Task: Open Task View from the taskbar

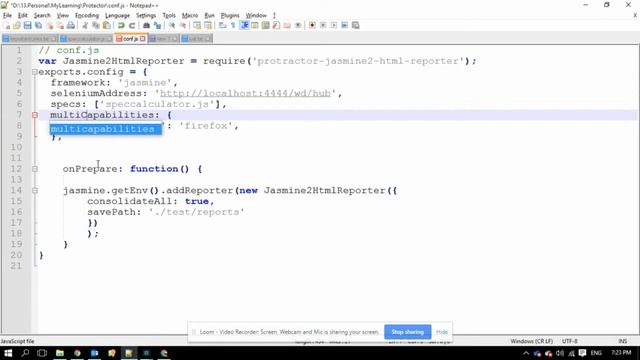Action: click(x=42, y=353)
